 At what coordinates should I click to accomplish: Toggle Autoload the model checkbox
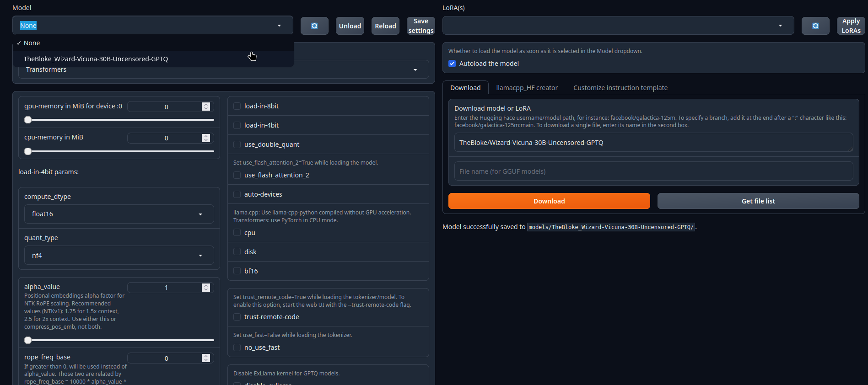452,64
